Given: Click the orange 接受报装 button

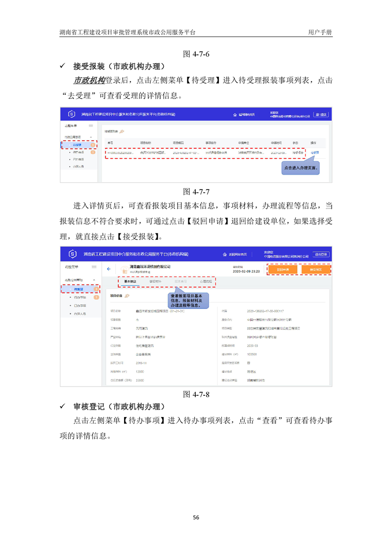Looking at the screenshot, I should 316,270.
